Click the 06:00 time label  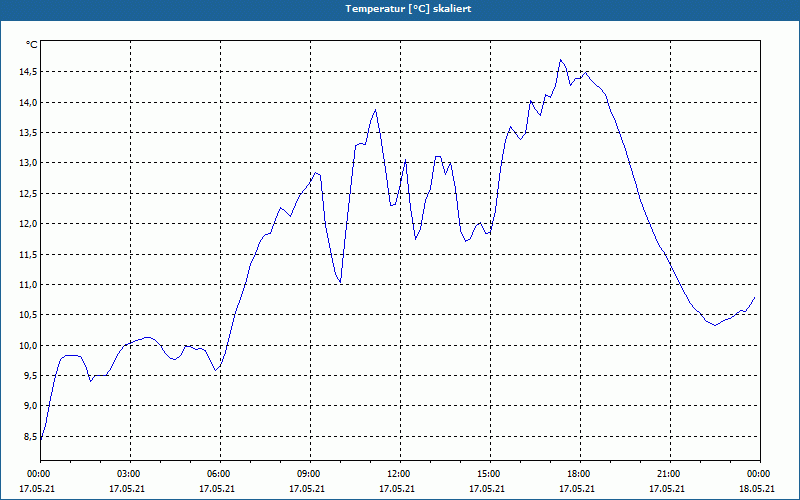[220, 474]
